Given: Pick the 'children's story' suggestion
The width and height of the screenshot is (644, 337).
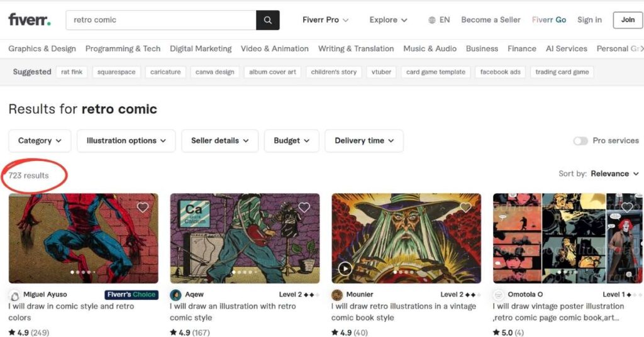Looking at the screenshot, I should click(x=334, y=72).
